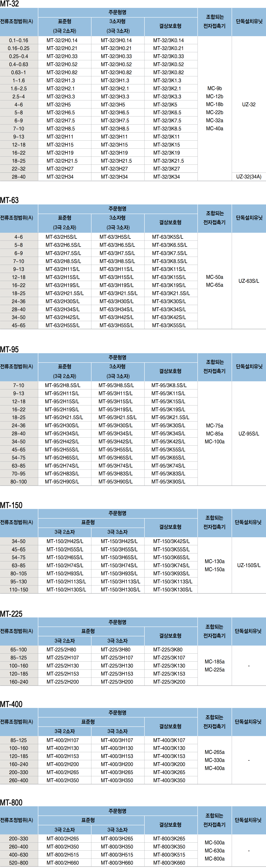Select MT-225/2H80 model
The image size is (266, 868).
(61, 650)
